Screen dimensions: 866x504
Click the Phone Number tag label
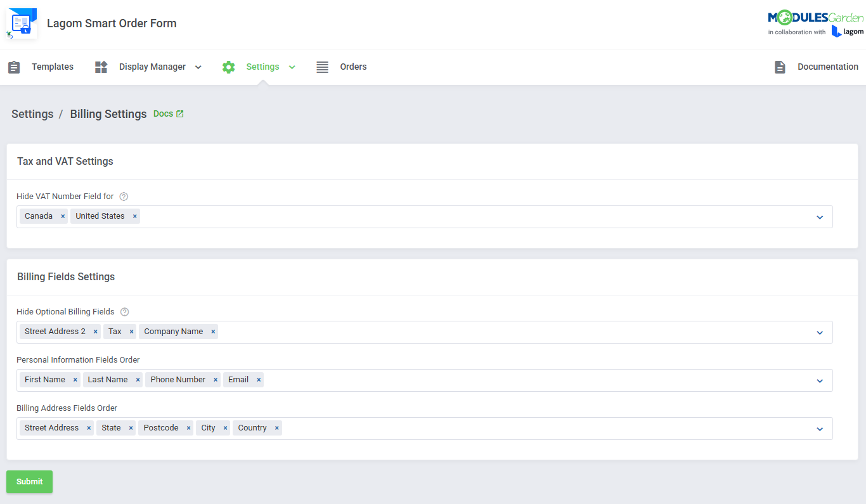tap(178, 380)
